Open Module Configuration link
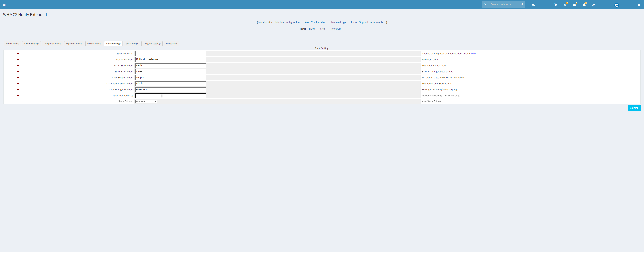This screenshot has width=644, height=253. 288,22
